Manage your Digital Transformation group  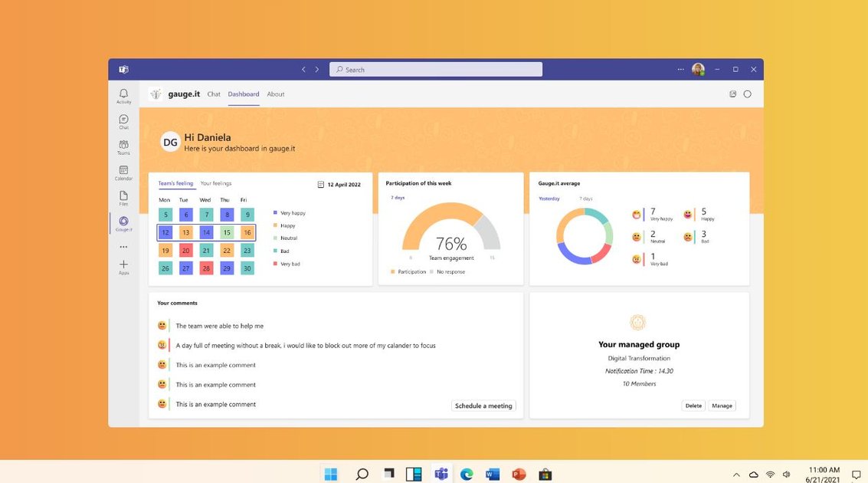click(x=721, y=406)
